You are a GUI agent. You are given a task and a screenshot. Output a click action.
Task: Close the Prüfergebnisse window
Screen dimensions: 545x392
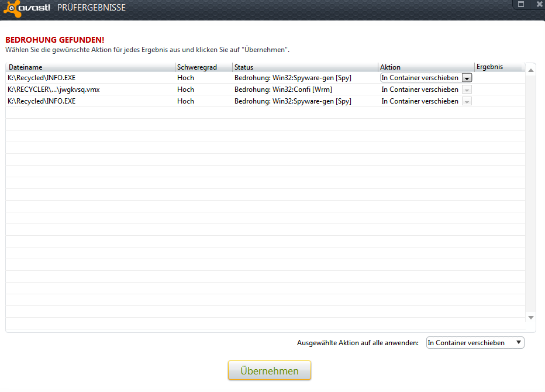pyautogui.click(x=539, y=5)
